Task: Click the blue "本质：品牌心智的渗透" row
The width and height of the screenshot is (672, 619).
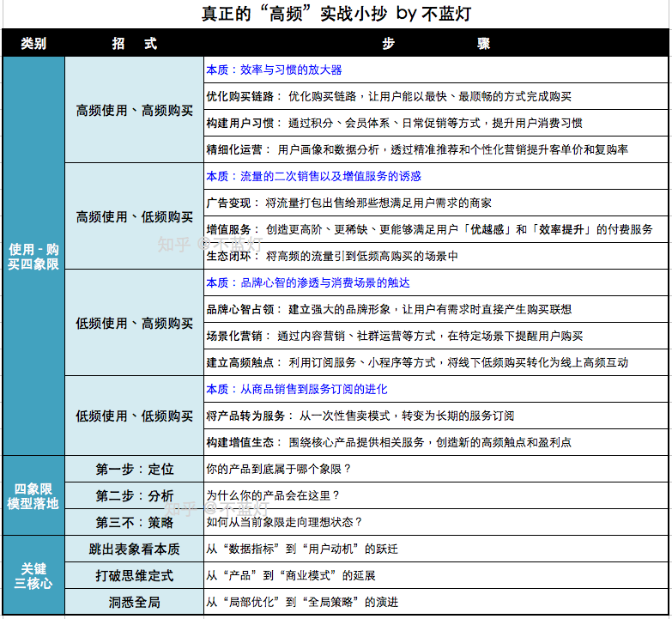Action: point(307,282)
